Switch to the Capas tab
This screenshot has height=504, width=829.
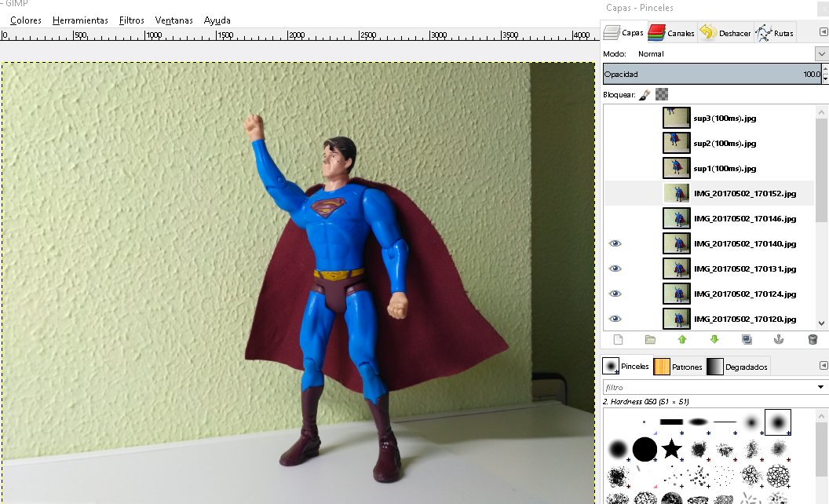pos(623,32)
